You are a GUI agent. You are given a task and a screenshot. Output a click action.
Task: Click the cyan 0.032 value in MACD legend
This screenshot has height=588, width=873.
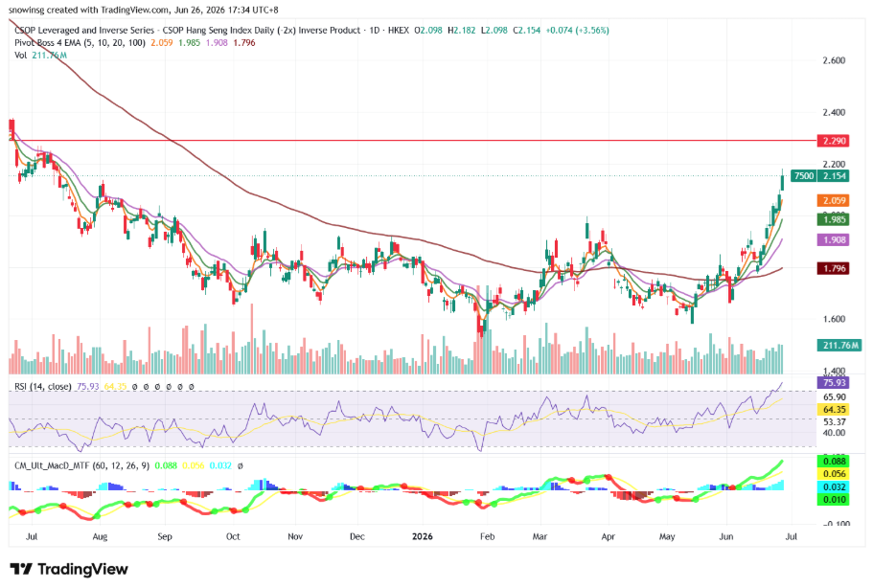[221, 465]
